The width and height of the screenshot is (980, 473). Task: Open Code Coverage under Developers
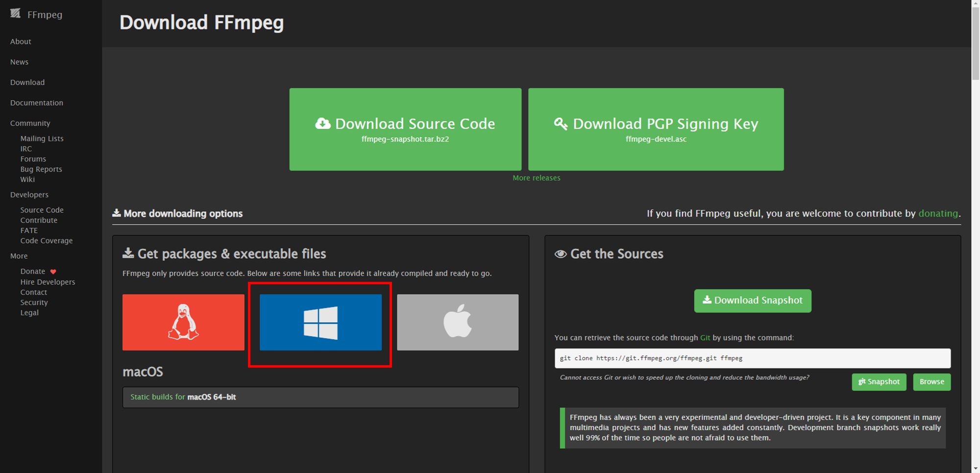point(47,241)
